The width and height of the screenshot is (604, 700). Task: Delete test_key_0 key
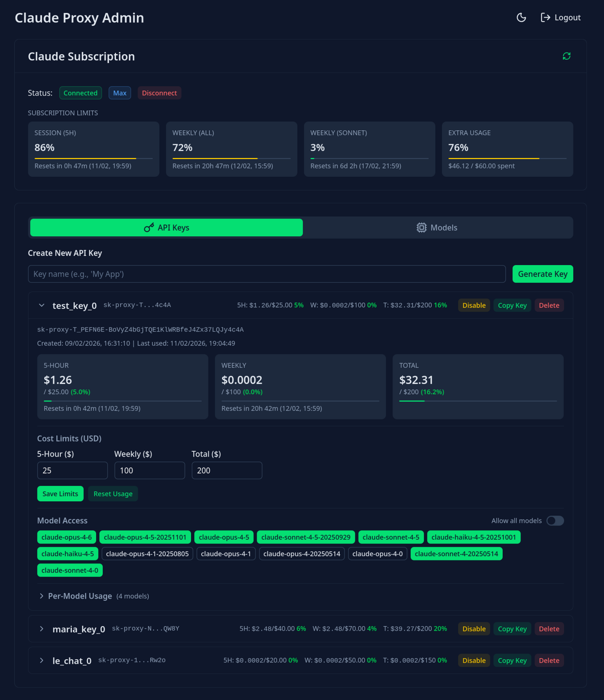click(x=549, y=305)
